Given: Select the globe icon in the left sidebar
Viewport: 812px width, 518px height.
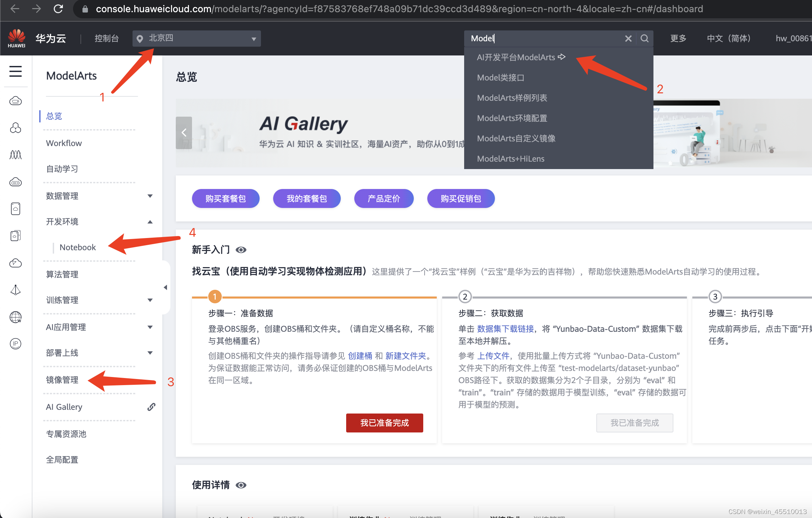Looking at the screenshot, I should point(15,318).
